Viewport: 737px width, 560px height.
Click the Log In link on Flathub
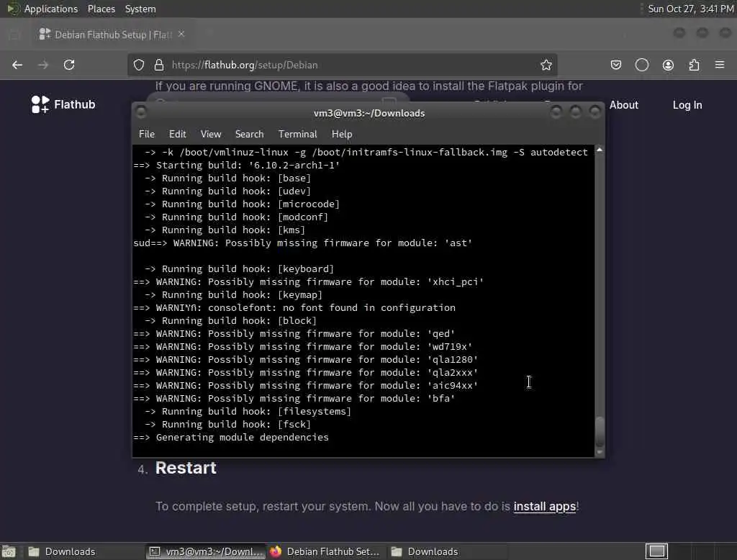(687, 105)
